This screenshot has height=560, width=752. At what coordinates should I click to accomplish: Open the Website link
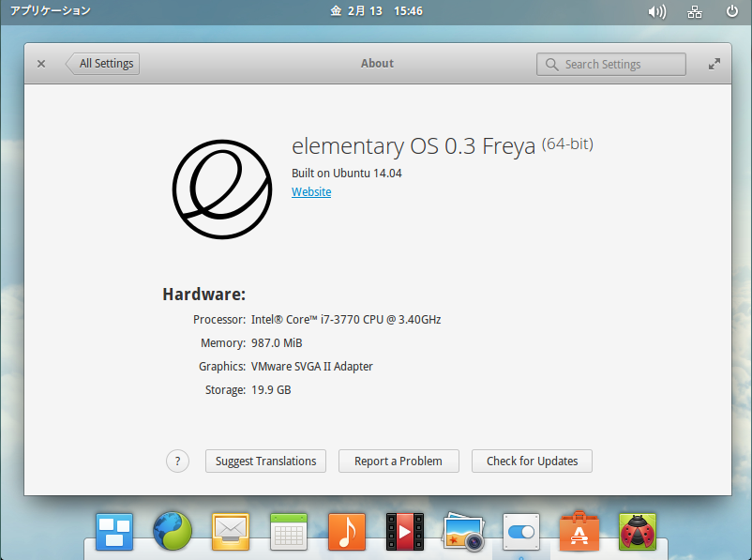coord(311,192)
